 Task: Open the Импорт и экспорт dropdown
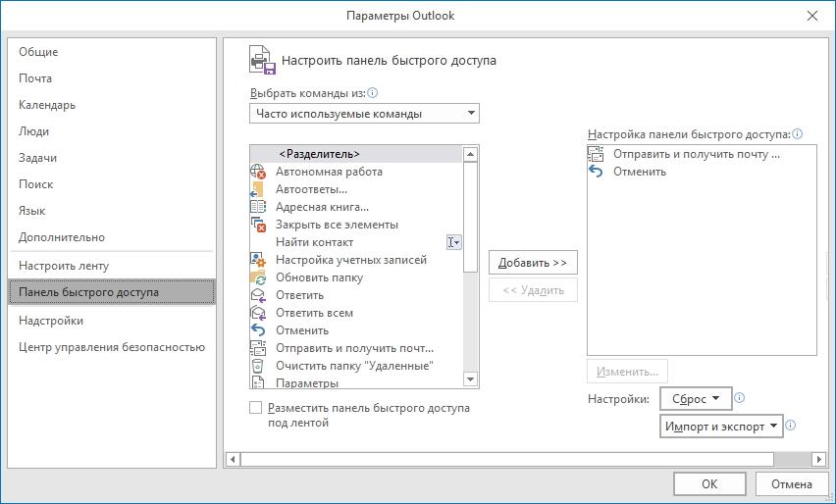721,427
